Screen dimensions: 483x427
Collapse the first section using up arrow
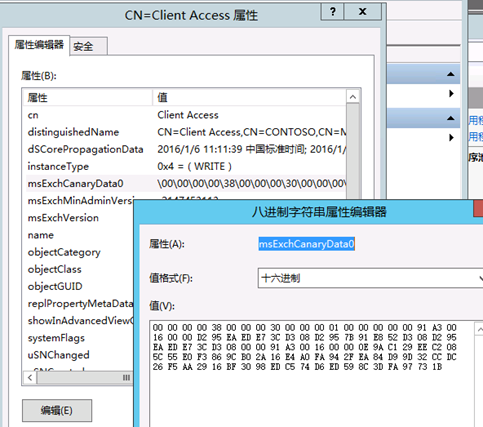click(451, 74)
